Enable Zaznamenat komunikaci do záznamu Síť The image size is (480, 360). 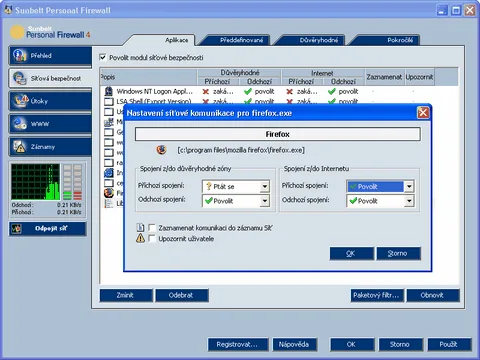click(x=152, y=228)
